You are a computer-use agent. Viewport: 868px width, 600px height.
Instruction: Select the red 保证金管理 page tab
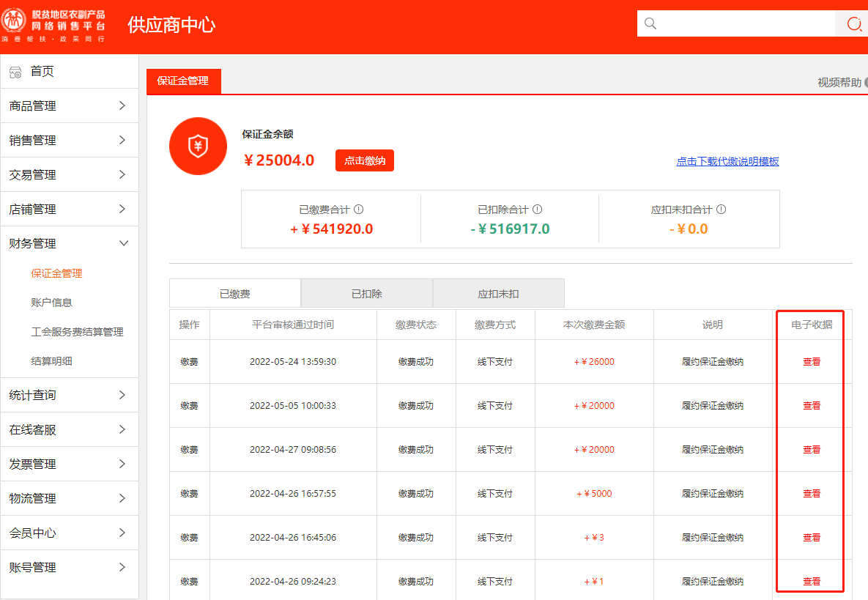pyautogui.click(x=183, y=81)
